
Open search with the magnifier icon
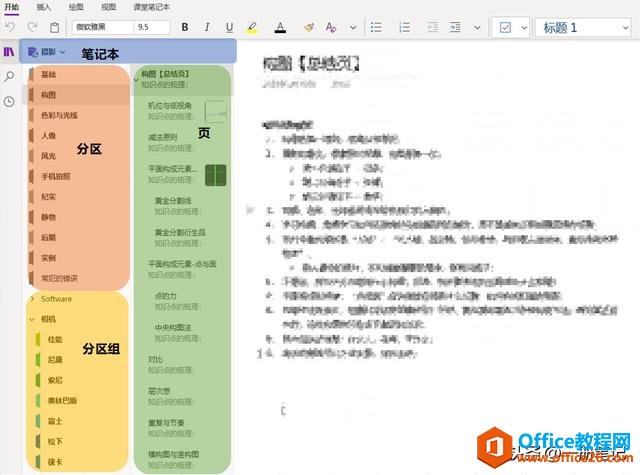point(9,76)
